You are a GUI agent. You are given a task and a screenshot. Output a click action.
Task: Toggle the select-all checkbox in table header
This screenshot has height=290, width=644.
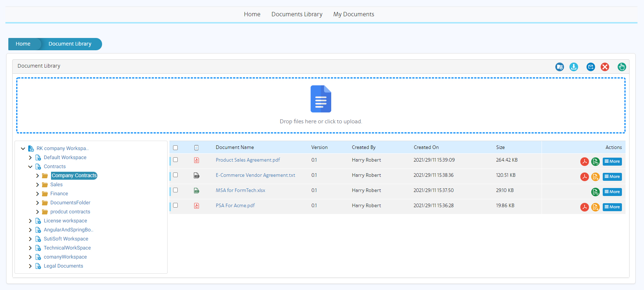pos(176,148)
